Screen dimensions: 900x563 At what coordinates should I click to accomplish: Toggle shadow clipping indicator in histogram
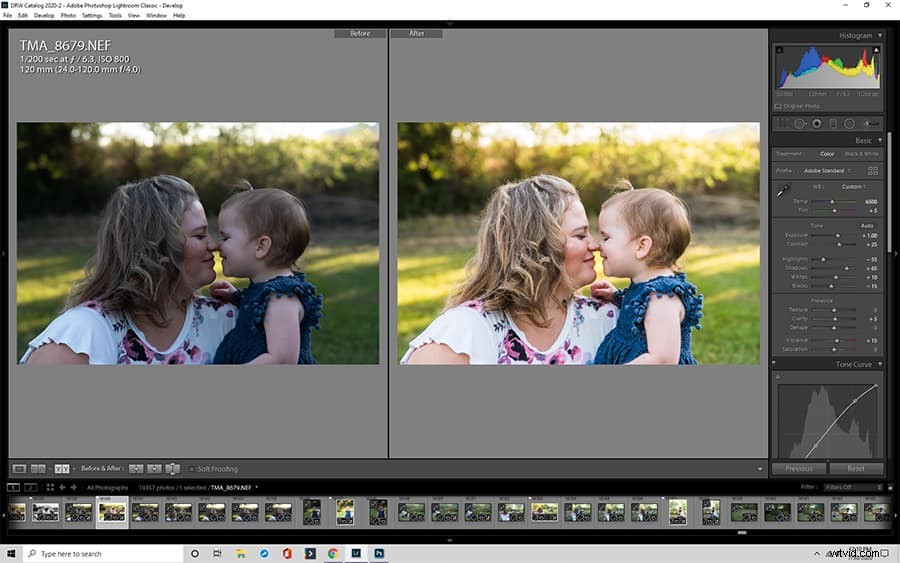click(779, 51)
